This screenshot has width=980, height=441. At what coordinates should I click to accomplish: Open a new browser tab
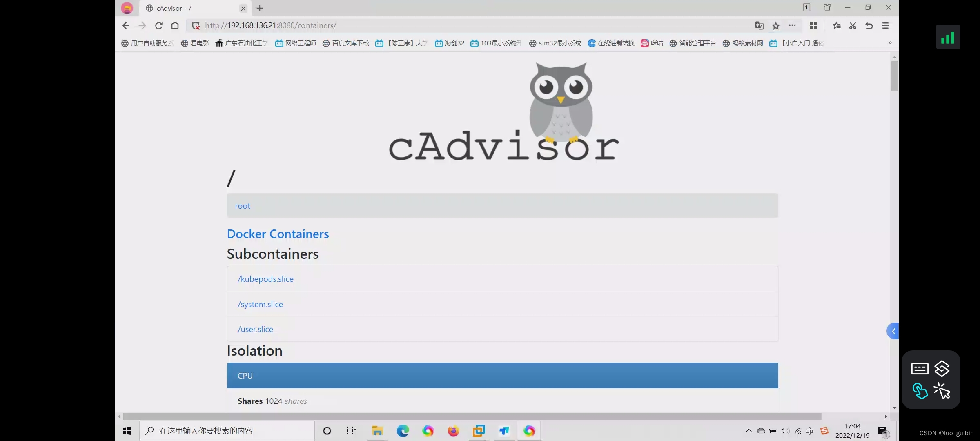[260, 8]
